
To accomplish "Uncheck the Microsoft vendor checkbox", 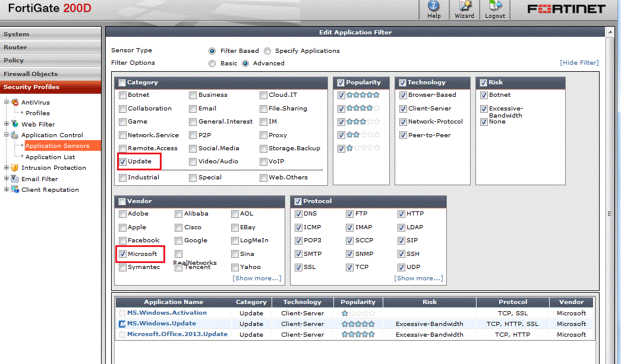I will 123,254.
